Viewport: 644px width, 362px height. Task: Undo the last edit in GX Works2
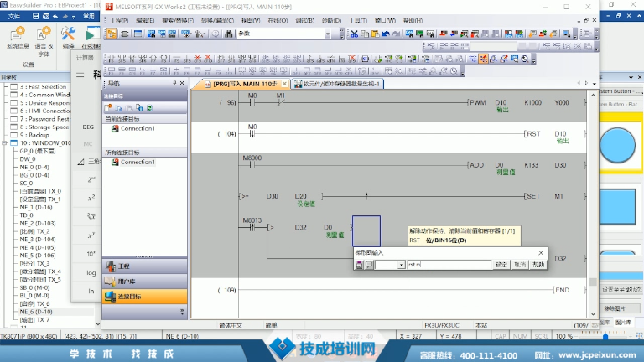pos(386,34)
